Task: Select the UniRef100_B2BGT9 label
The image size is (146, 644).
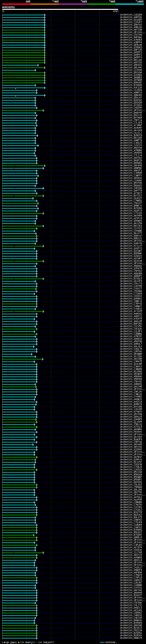Action: tap(131, 135)
